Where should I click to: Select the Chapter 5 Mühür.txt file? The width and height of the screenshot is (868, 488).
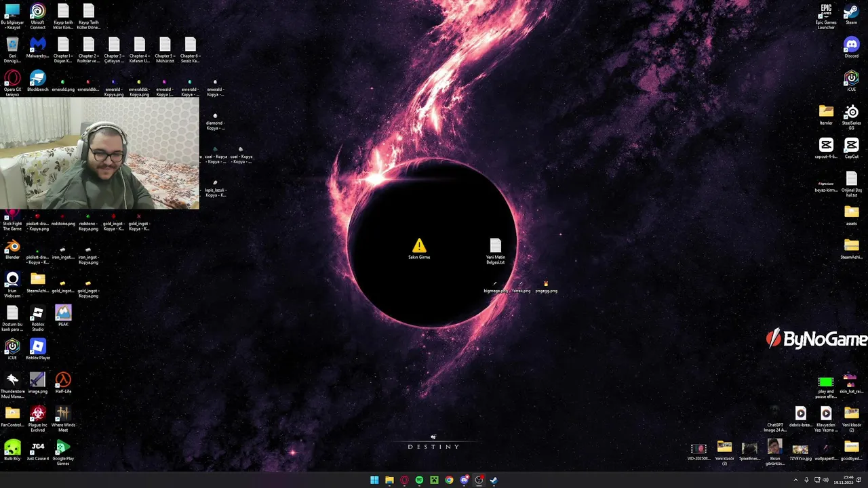click(x=165, y=50)
